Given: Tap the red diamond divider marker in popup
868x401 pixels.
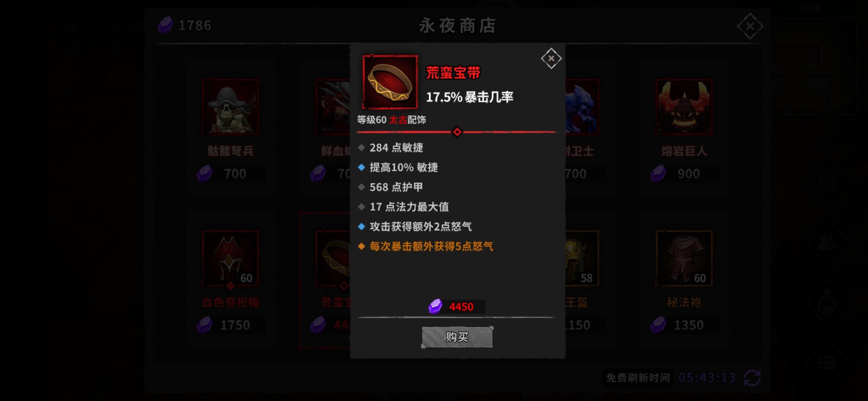Looking at the screenshot, I should coord(457,132).
